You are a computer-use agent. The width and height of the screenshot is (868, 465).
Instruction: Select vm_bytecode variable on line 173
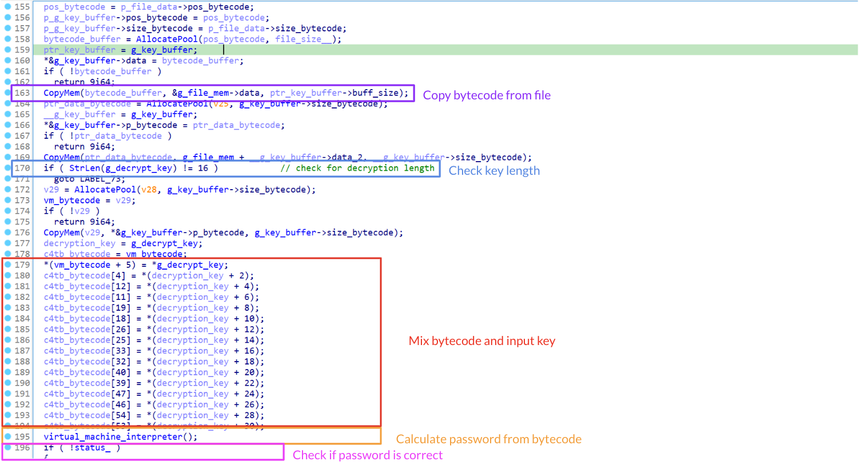point(71,200)
